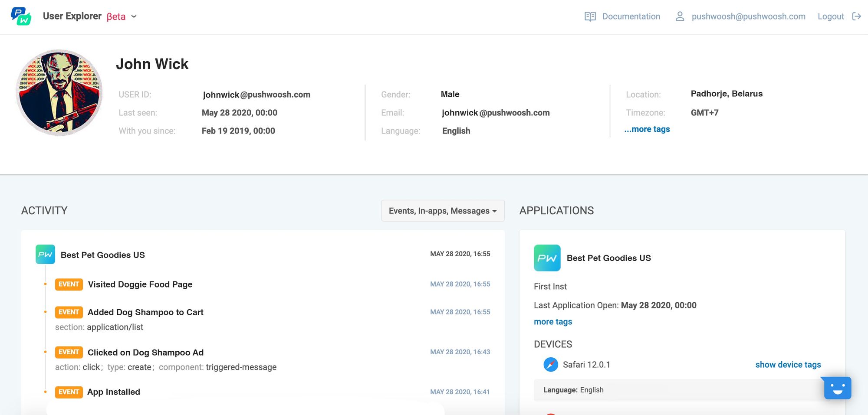Click the Logout link
The width and height of the screenshot is (868, 415).
831,16
